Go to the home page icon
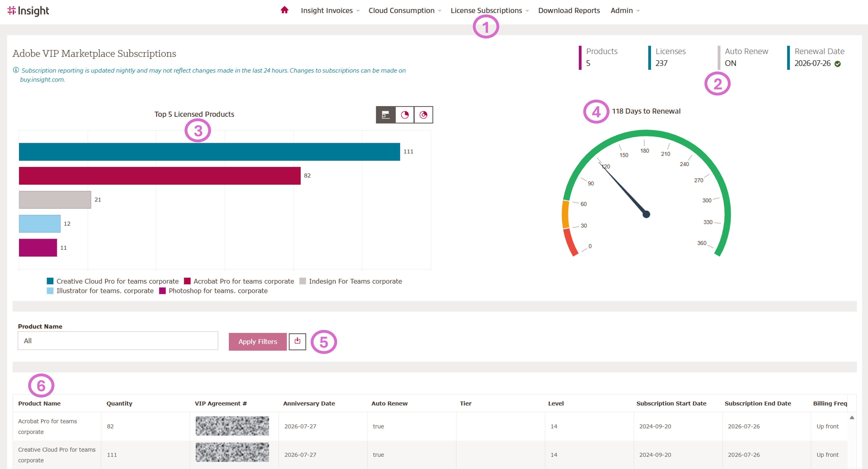 284,10
